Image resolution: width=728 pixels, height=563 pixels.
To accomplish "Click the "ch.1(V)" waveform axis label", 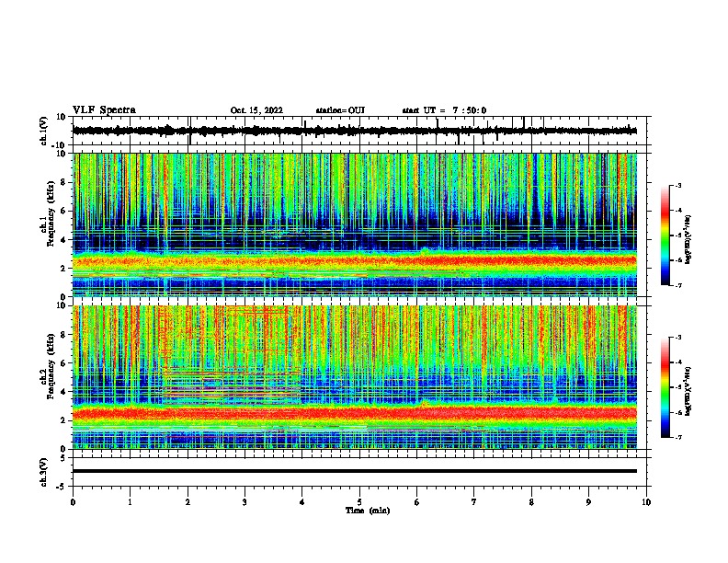I will [x=44, y=131].
